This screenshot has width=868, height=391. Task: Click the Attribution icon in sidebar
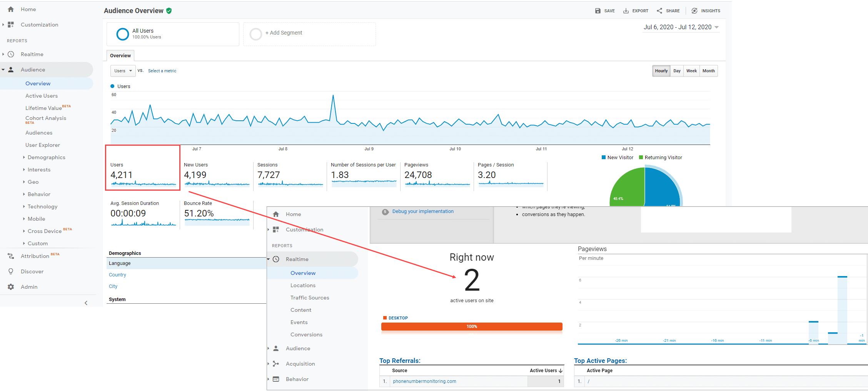point(11,256)
